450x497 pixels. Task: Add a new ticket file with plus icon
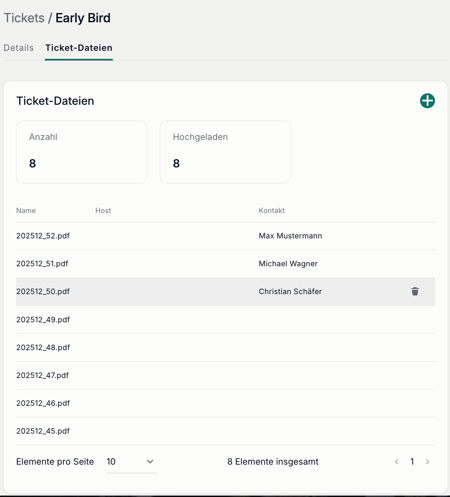[427, 101]
